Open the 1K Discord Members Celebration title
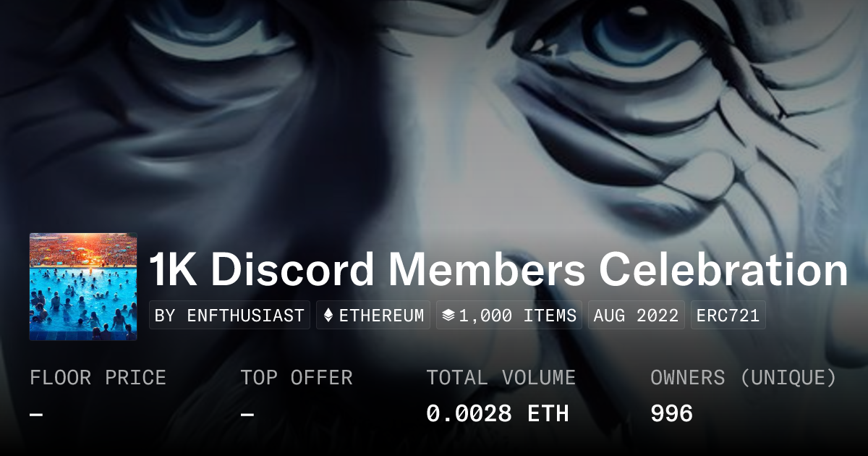Image resolution: width=868 pixels, height=456 pixels. click(498, 270)
